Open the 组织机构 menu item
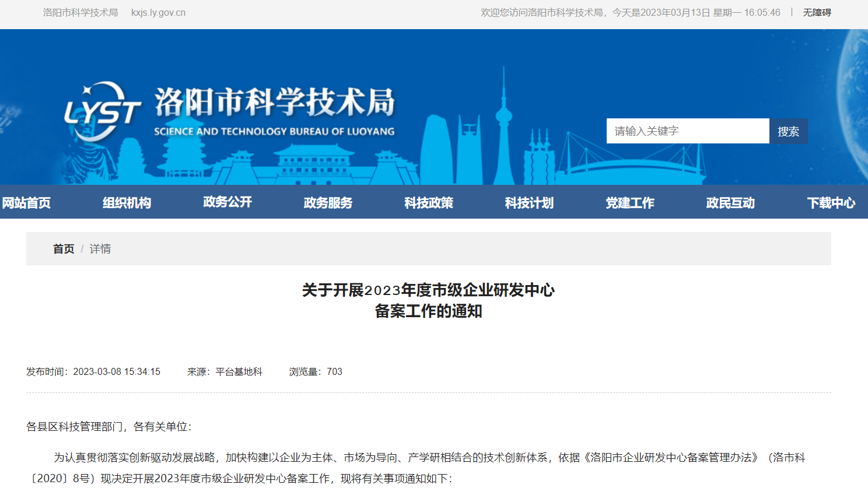This screenshot has width=868, height=495. click(127, 203)
